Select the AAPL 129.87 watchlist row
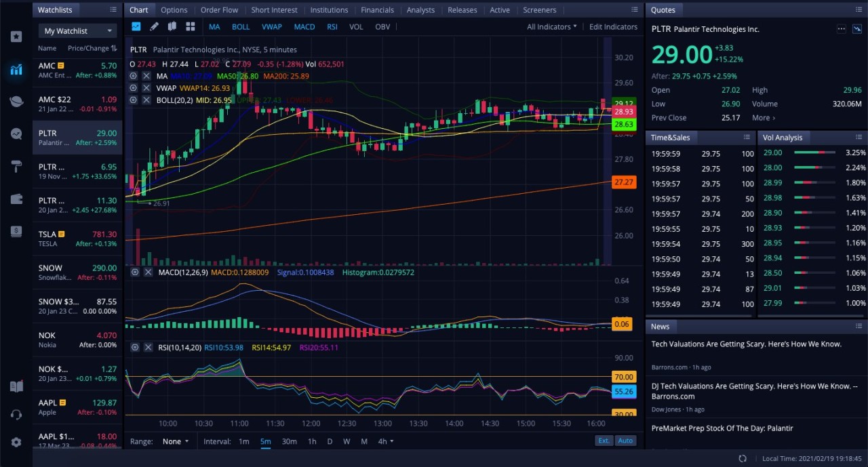Screen dimensions: 868x467 tap(78, 407)
